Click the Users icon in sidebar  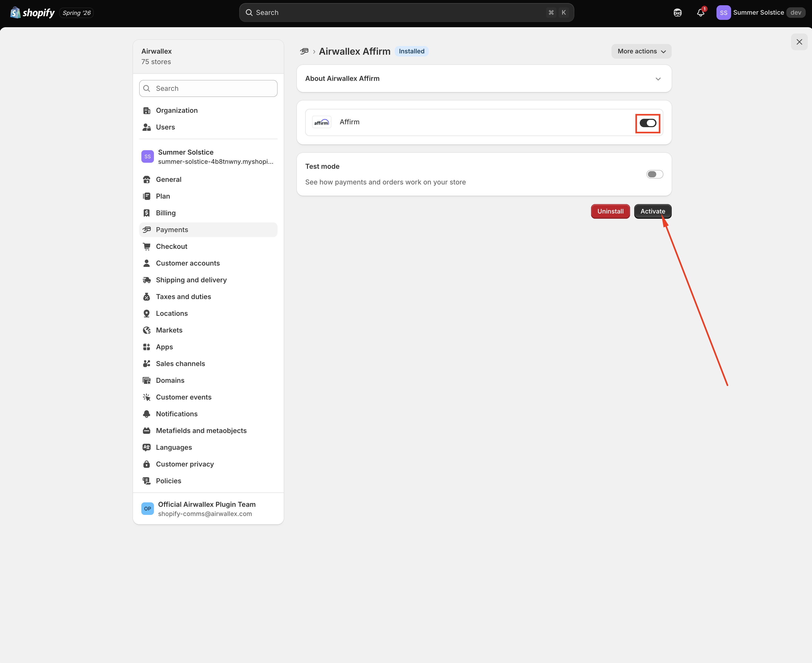coord(147,127)
